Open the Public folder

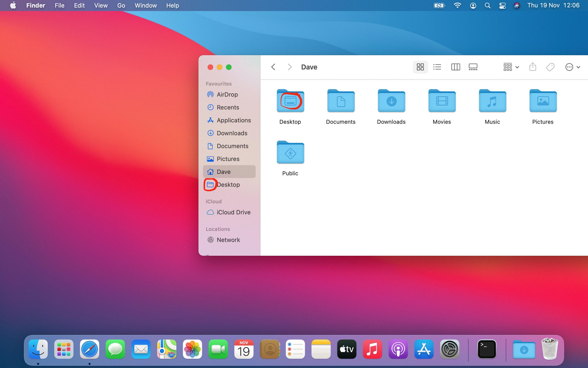click(290, 152)
